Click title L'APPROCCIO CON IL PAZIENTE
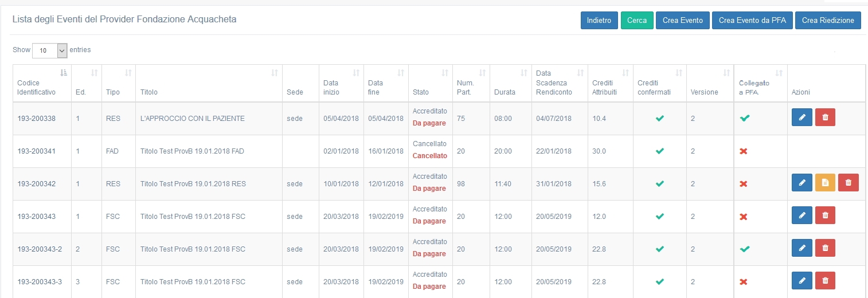The height and width of the screenshot is (298, 868). [193, 119]
